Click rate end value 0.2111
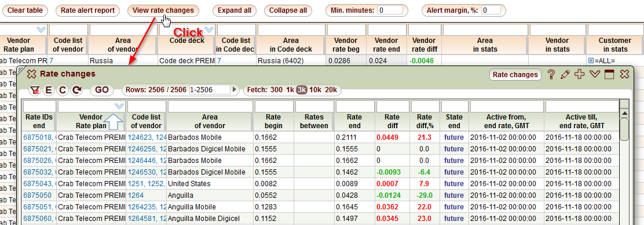Viewport: 644px width, 225px height. point(346,137)
